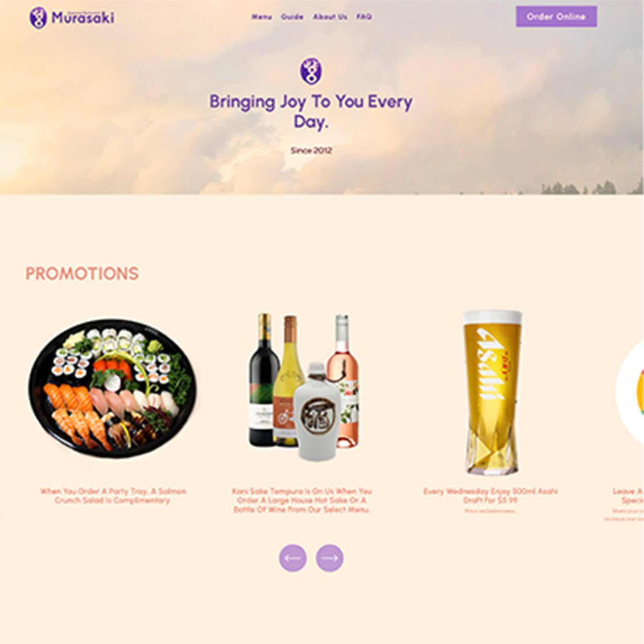Viewport: 644px width, 644px height.
Task: Click the right arrow carousel button
Action: tap(329, 558)
